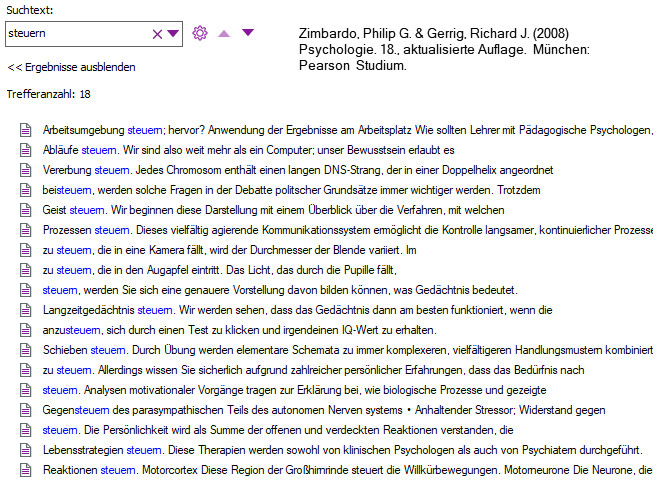This screenshot has height=482, width=668.
Task: Open result 'Geist steuern. Wir beginnen'
Action: [273, 210]
